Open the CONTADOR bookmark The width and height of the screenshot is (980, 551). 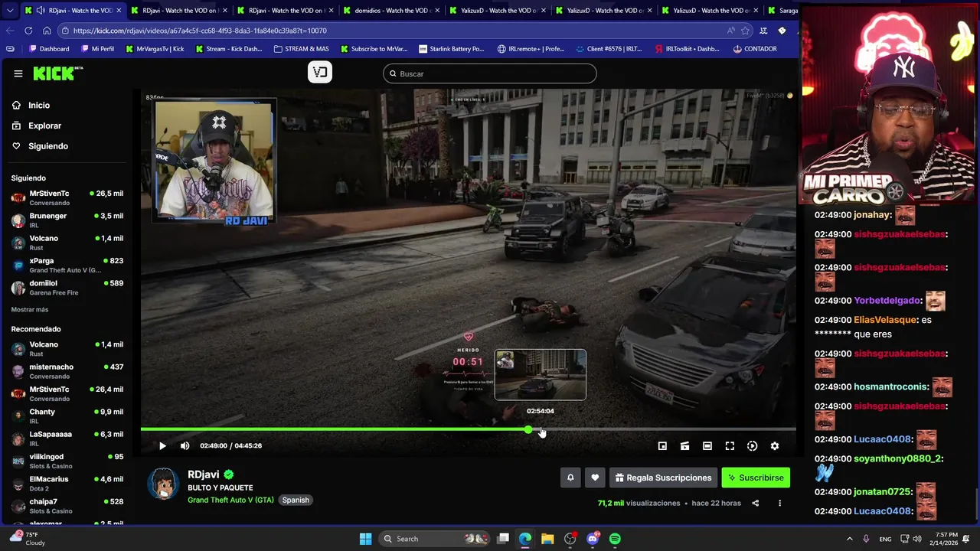755,49
